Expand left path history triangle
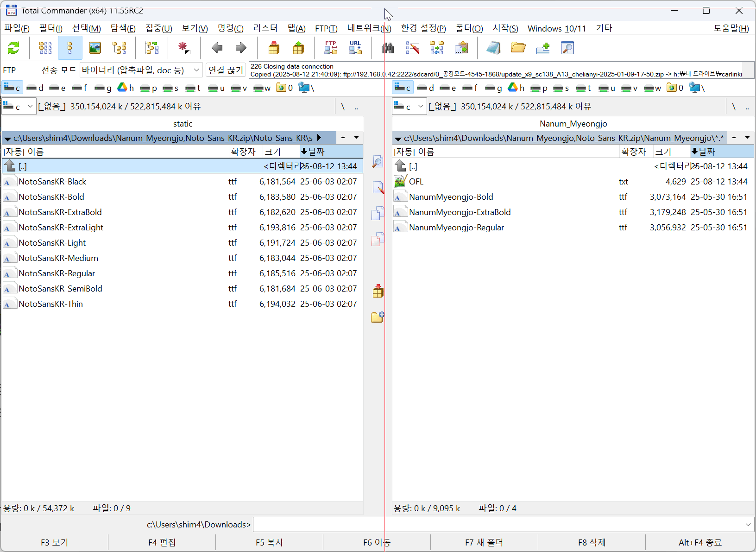This screenshot has width=756, height=552. (7, 138)
